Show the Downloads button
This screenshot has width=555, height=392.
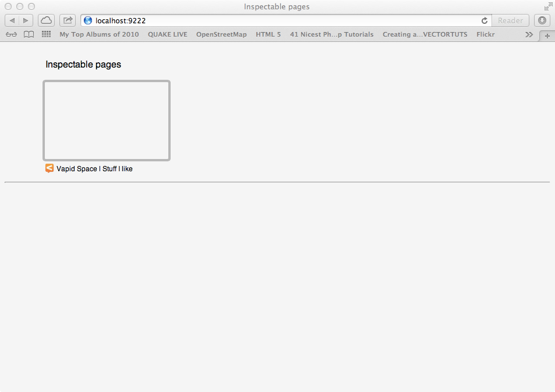click(542, 20)
